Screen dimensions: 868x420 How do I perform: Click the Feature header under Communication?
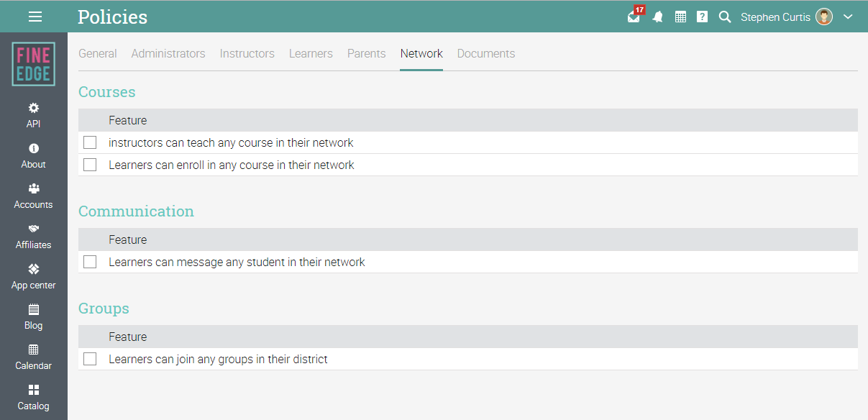click(127, 239)
